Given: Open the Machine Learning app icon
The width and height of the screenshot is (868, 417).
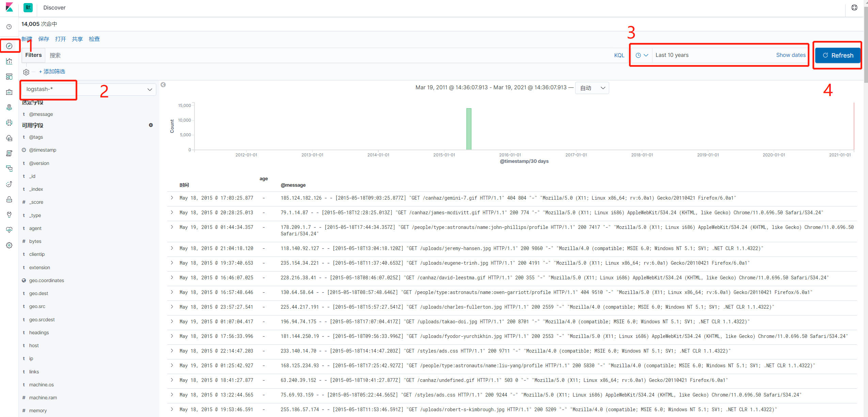Looking at the screenshot, I should 9,122.
